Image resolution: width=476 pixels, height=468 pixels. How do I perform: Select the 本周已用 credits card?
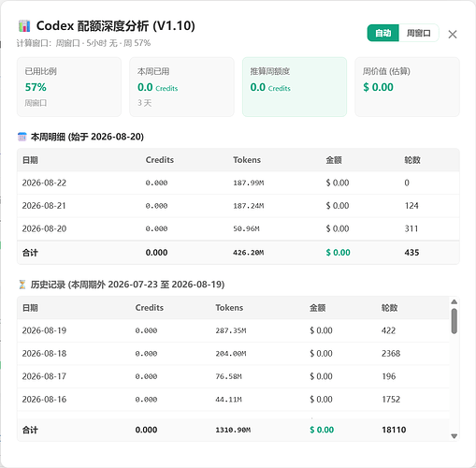tap(181, 87)
